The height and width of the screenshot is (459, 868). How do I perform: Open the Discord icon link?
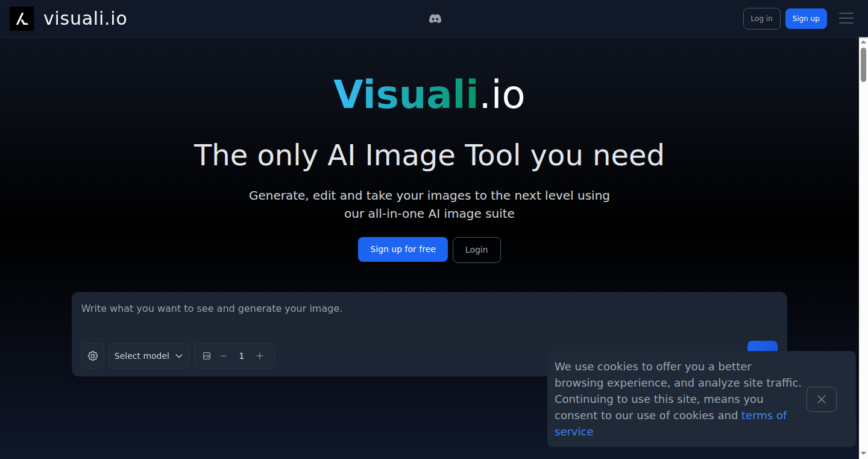coord(435,19)
